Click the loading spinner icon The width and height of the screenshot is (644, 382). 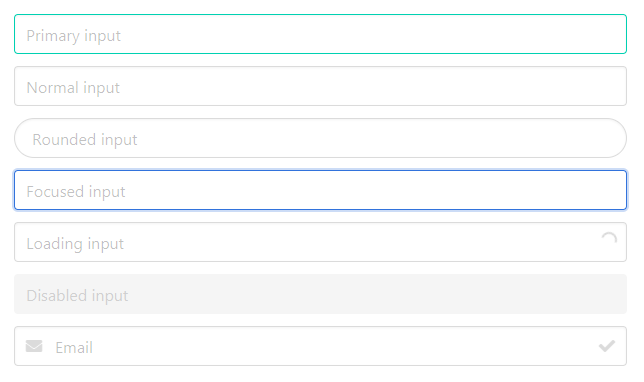click(609, 239)
